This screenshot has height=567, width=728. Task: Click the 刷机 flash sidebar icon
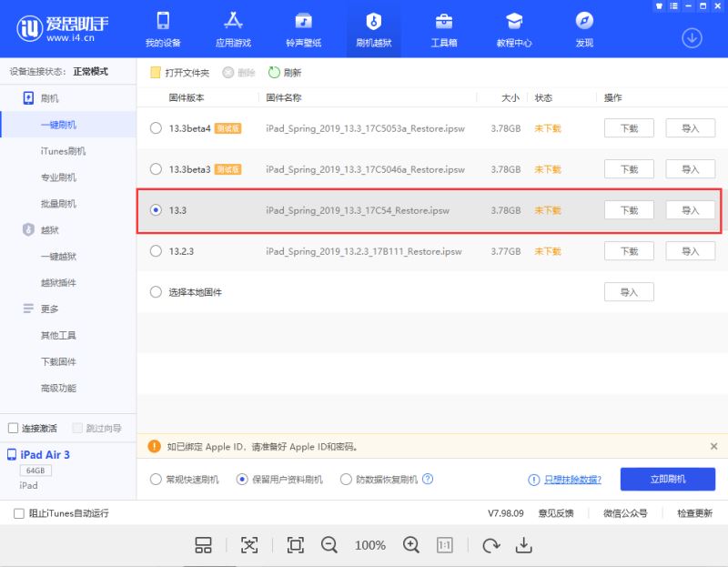coord(28,98)
